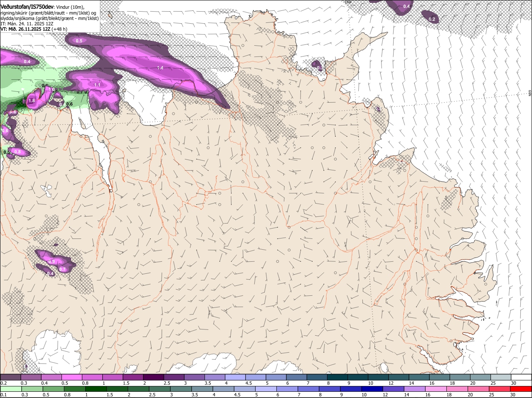Click the 0.8 value on the western coast patch
Screen dimensions: 532x398
[x=17, y=152]
